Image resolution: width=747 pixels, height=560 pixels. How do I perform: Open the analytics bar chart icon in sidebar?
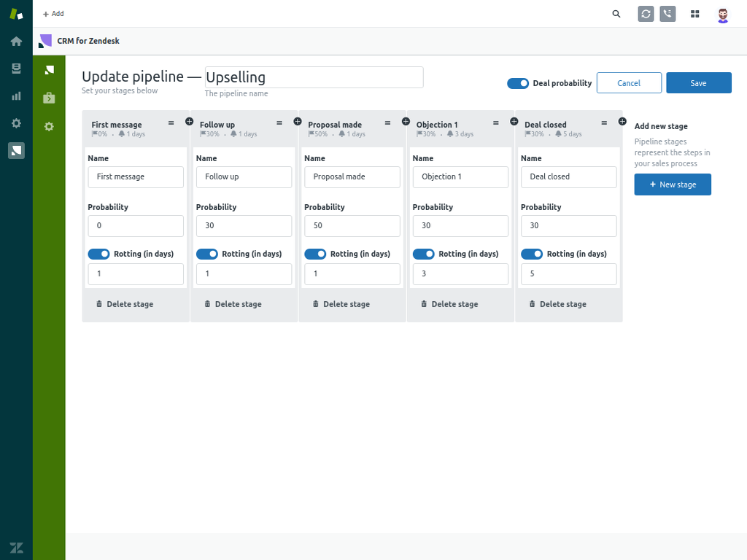pyautogui.click(x=16, y=96)
